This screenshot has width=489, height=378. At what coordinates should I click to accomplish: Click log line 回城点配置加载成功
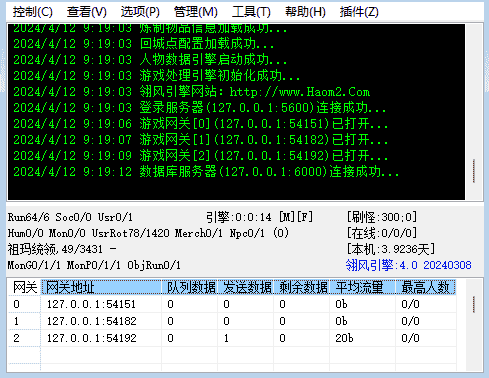click(143, 44)
